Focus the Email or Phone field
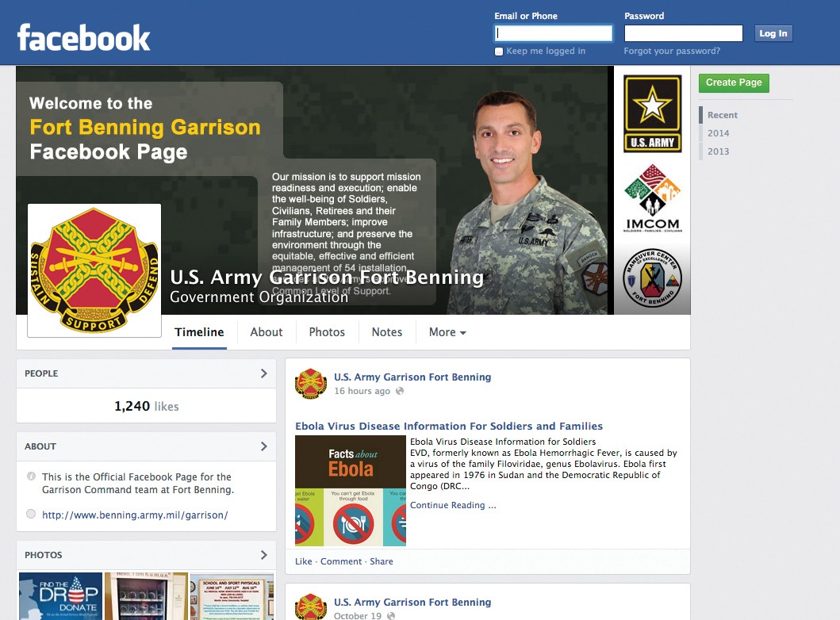 pos(554,33)
